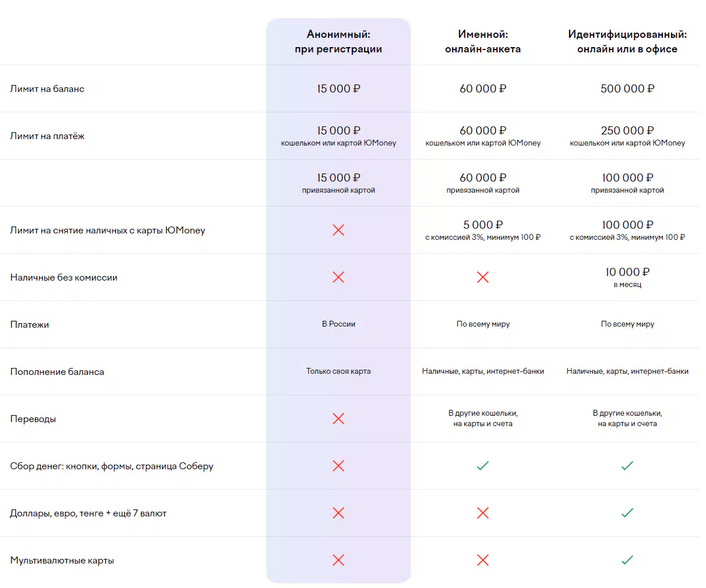
Task: Click red cross for Anonymous Сбор денег row
Action: [x=338, y=466]
